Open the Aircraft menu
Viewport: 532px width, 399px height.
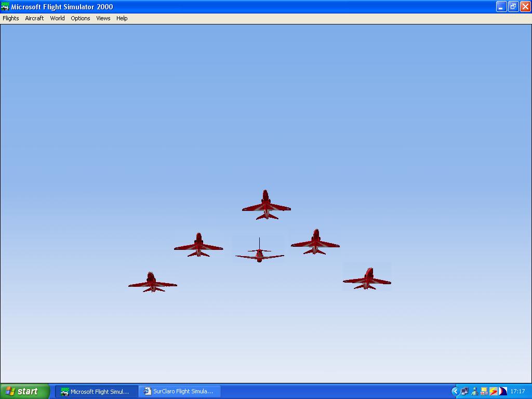pos(34,18)
